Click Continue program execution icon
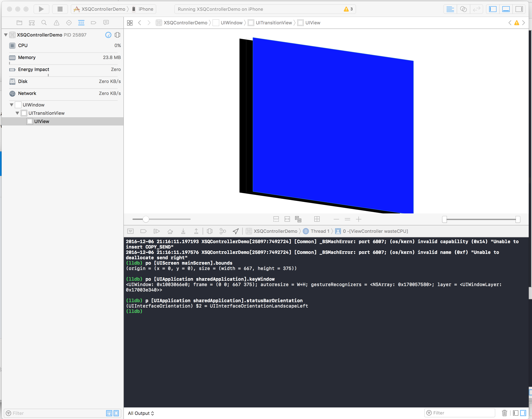Screen dimensions: 532x419 pos(156,231)
